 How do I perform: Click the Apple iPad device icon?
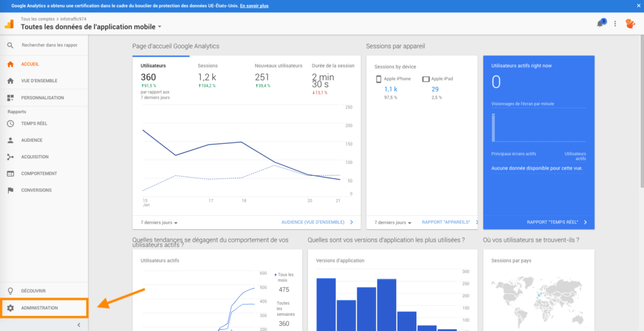point(426,79)
